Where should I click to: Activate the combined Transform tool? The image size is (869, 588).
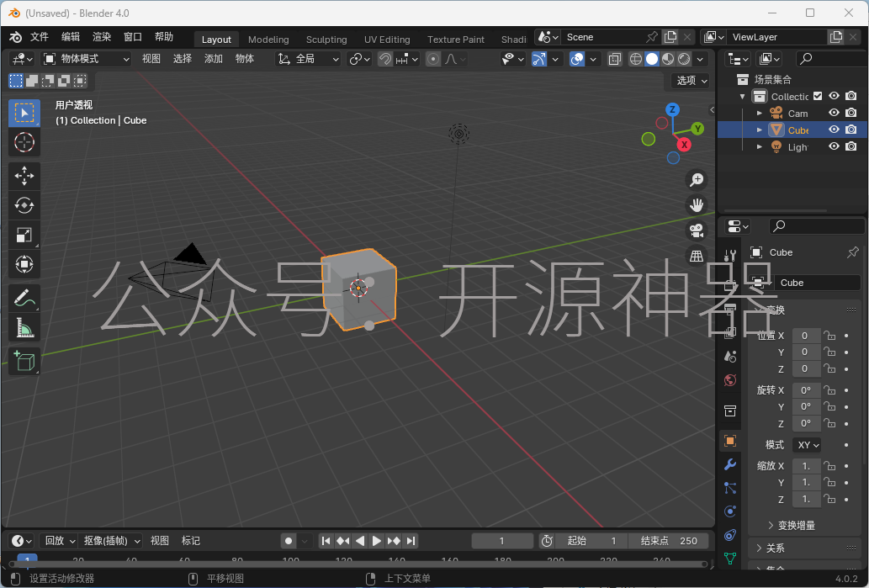click(x=24, y=264)
